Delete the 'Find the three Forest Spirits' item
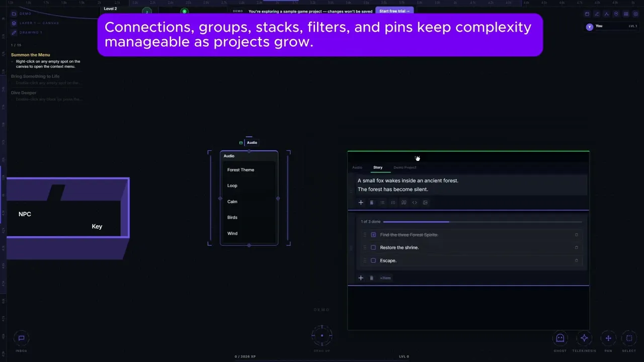The width and height of the screenshot is (644, 362). (577, 235)
